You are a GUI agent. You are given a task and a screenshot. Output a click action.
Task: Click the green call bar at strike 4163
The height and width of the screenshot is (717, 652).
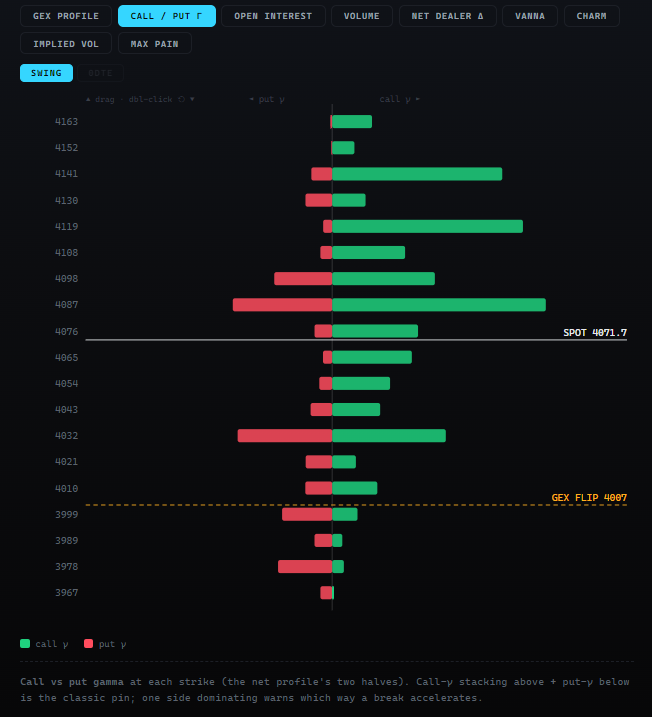[352, 122]
